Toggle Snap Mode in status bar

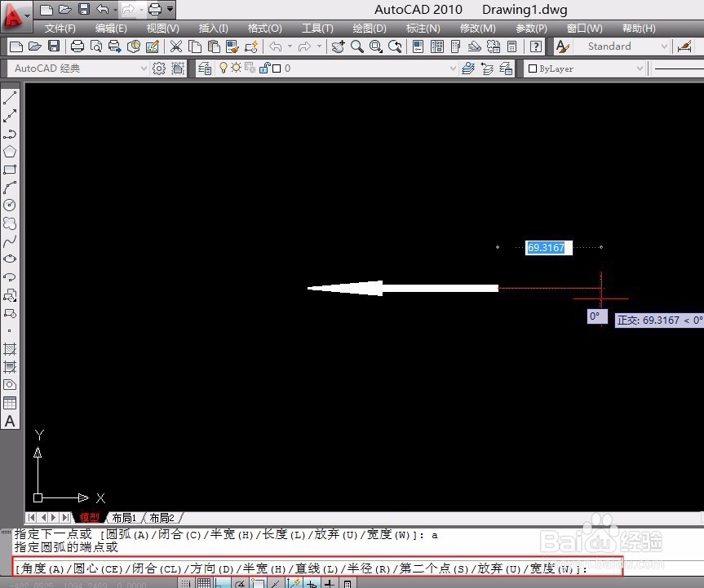[x=186, y=583]
